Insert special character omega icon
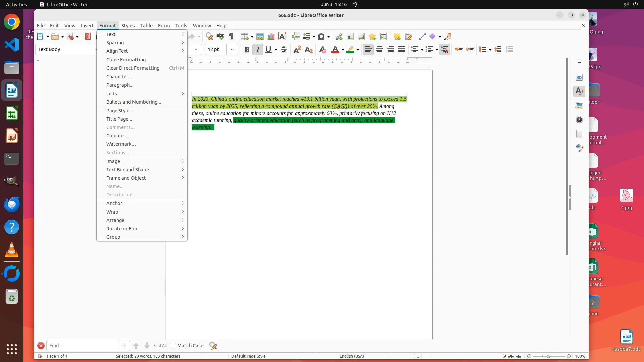Screen dimensions: 644x362 point(321,37)
